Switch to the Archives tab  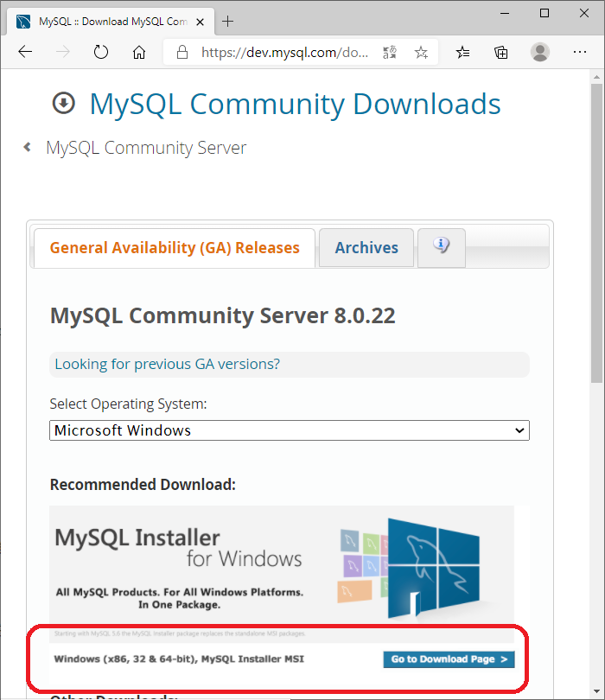coord(366,248)
